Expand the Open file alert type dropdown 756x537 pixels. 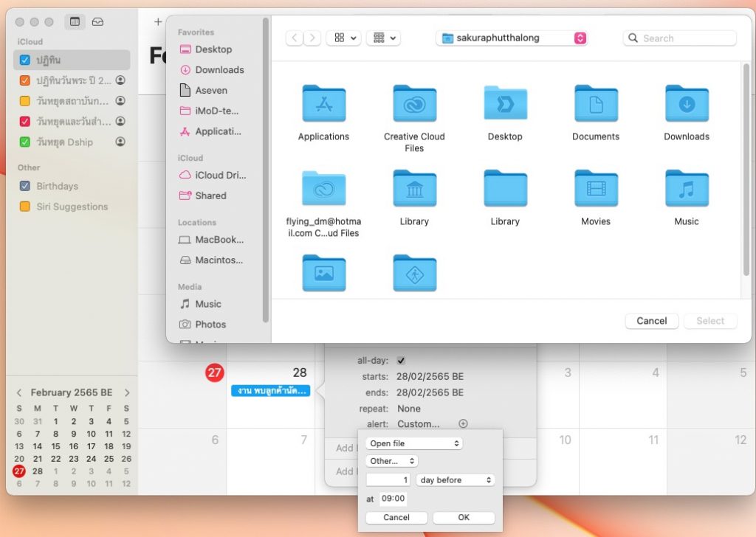point(414,443)
